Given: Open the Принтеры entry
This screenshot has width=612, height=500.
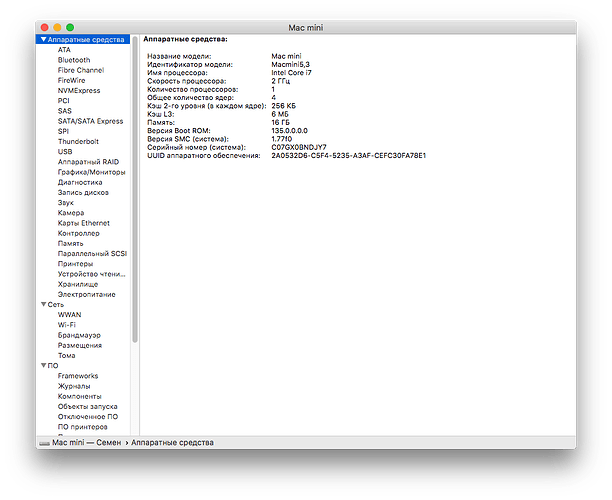Looking at the screenshot, I should (75, 263).
